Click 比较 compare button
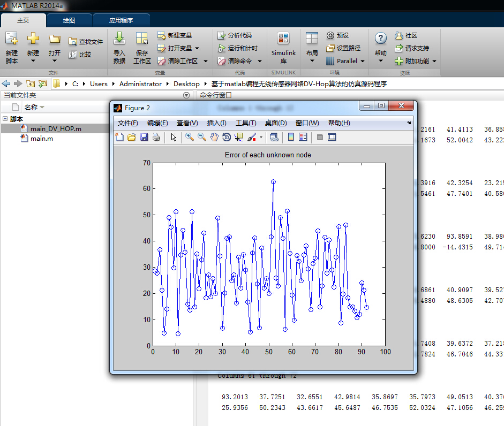The width and height of the screenshot is (504, 426). click(80, 55)
